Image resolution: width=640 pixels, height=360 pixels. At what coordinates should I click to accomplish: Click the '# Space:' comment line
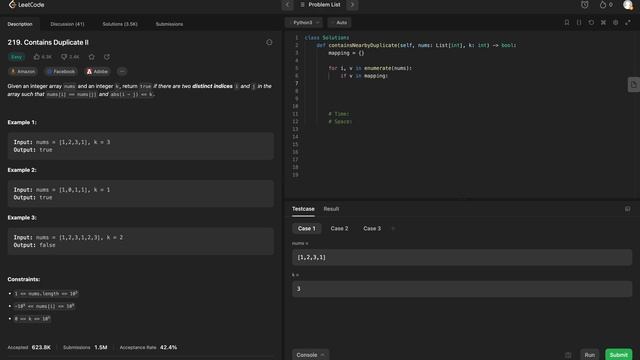pos(340,122)
